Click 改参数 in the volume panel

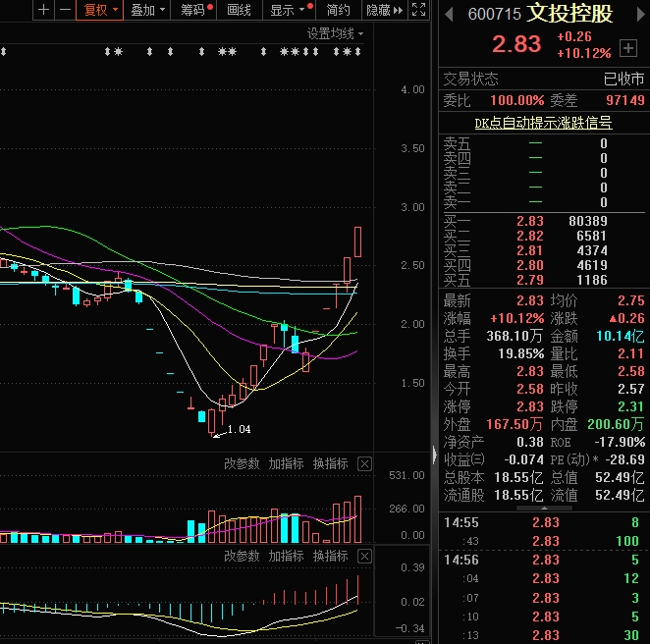242,463
